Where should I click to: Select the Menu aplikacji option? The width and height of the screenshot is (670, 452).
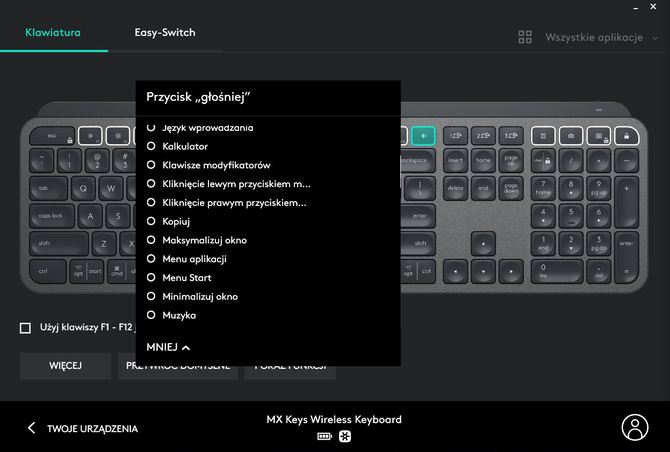[187, 259]
